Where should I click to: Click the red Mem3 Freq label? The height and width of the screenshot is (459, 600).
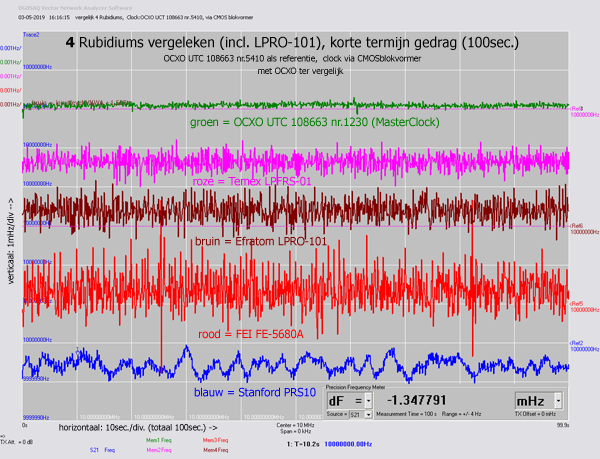215,440
